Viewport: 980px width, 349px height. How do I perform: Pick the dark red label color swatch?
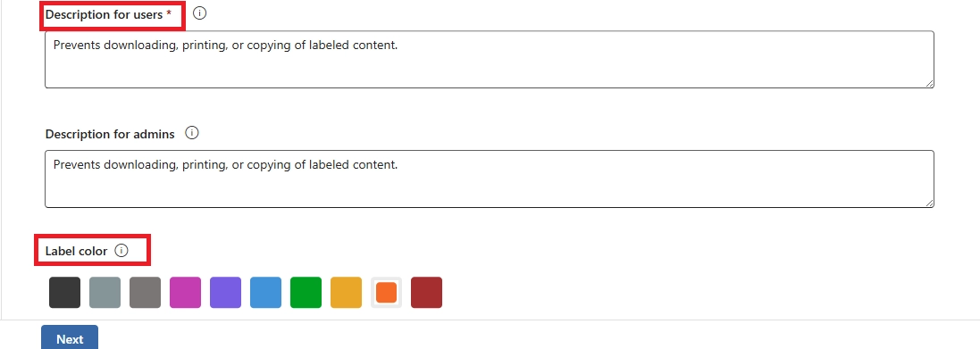(x=426, y=292)
